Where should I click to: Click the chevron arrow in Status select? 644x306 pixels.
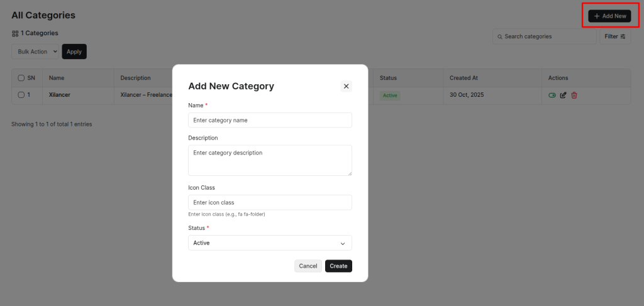(x=343, y=243)
